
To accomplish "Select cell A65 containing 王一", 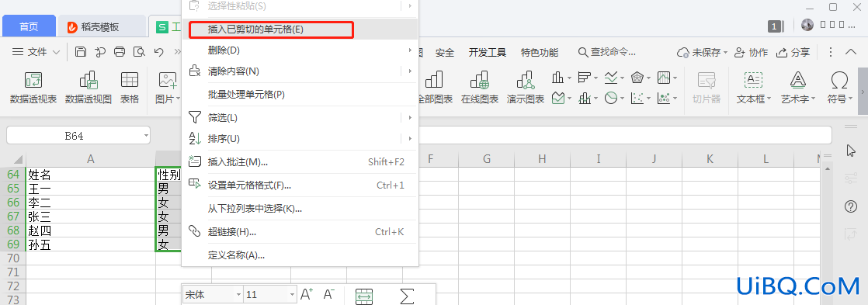I will pos(91,189).
